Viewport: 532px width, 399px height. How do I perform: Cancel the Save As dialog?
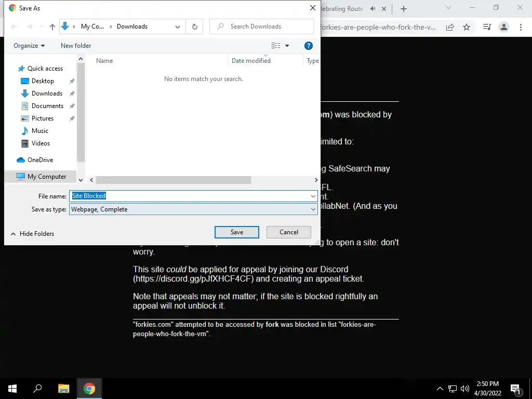click(289, 232)
